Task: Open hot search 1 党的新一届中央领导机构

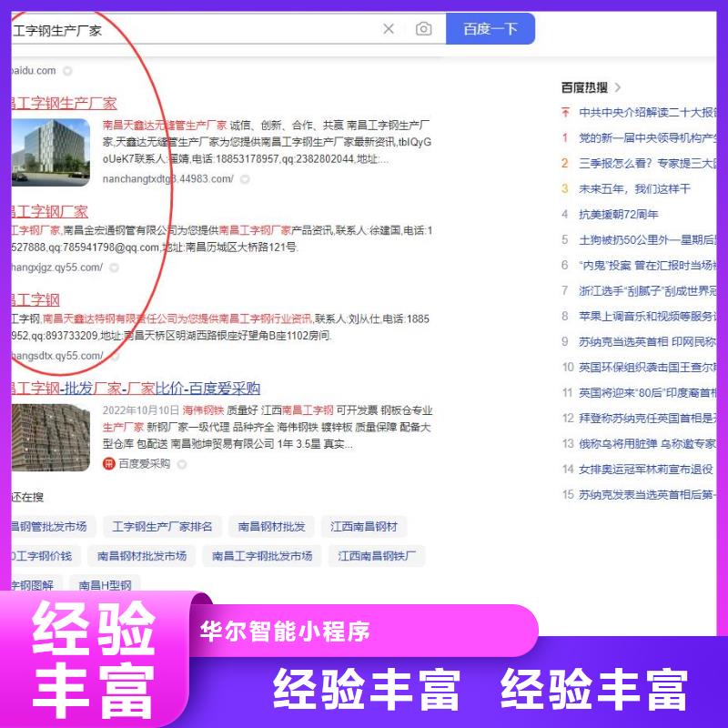Action: click(647, 138)
